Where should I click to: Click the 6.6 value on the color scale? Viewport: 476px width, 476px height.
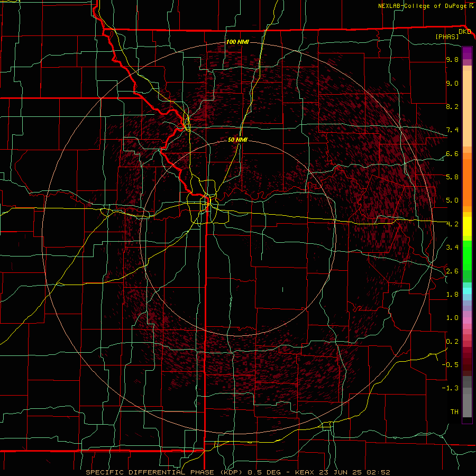coord(452,153)
